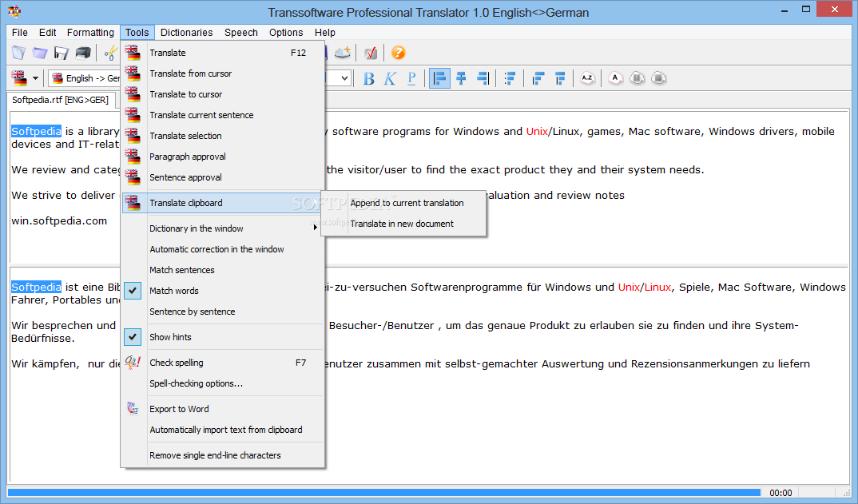Open the Dictionaries menu
This screenshot has height=504, width=858.
tap(187, 32)
